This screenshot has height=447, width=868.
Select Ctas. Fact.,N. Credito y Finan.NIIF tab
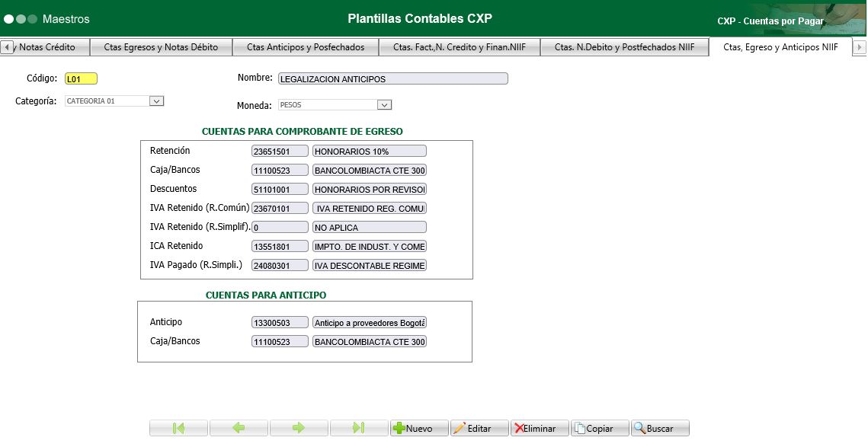point(460,47)
